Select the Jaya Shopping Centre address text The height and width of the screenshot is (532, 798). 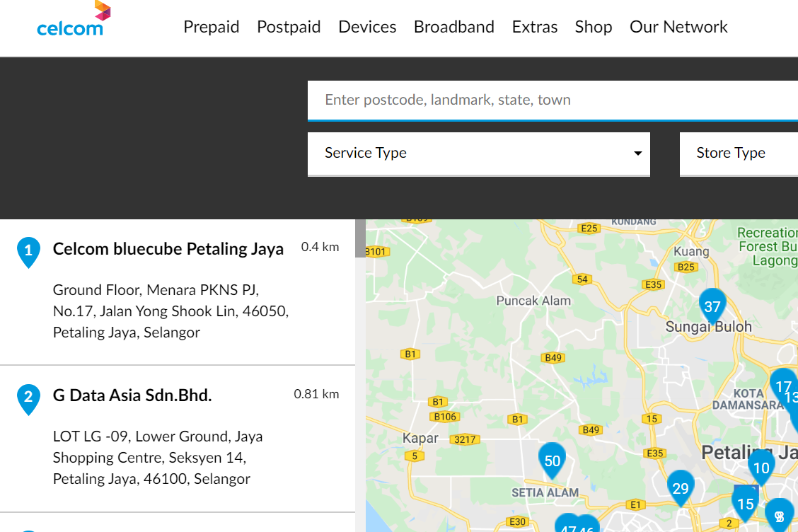pyautogui.click(x=158, y=458)
